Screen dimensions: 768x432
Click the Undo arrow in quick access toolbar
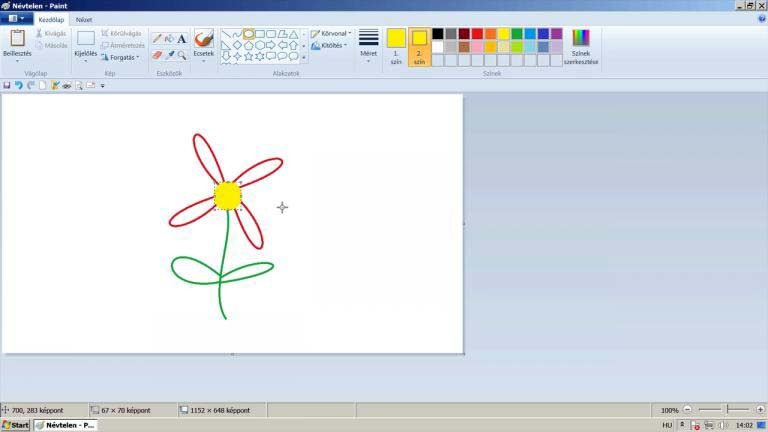click(19, 86)
